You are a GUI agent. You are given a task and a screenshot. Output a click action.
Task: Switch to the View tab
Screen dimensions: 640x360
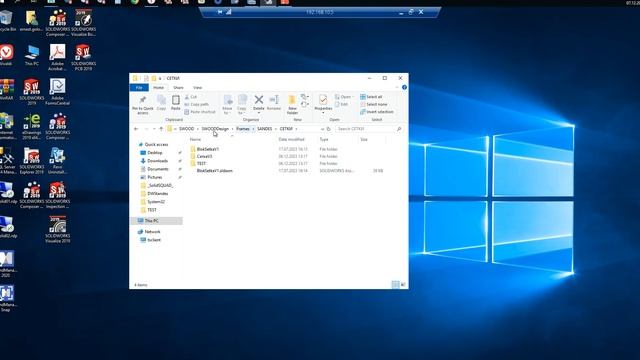click(x=197, y=87)
